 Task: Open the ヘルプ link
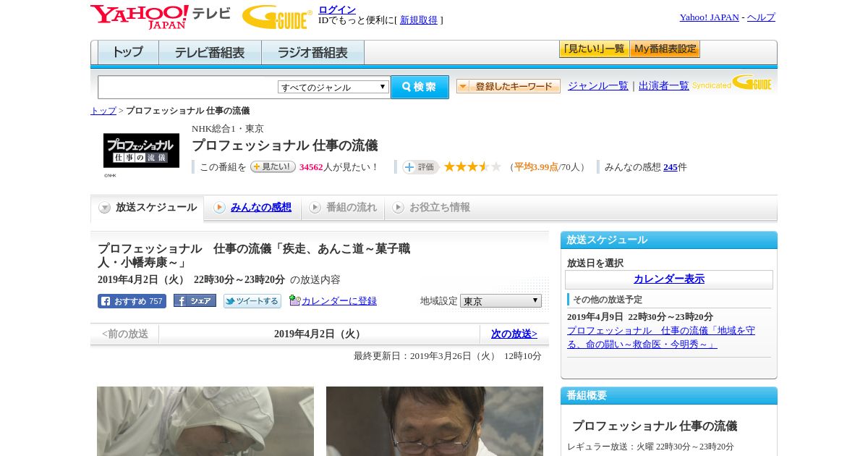click(761, 17)
